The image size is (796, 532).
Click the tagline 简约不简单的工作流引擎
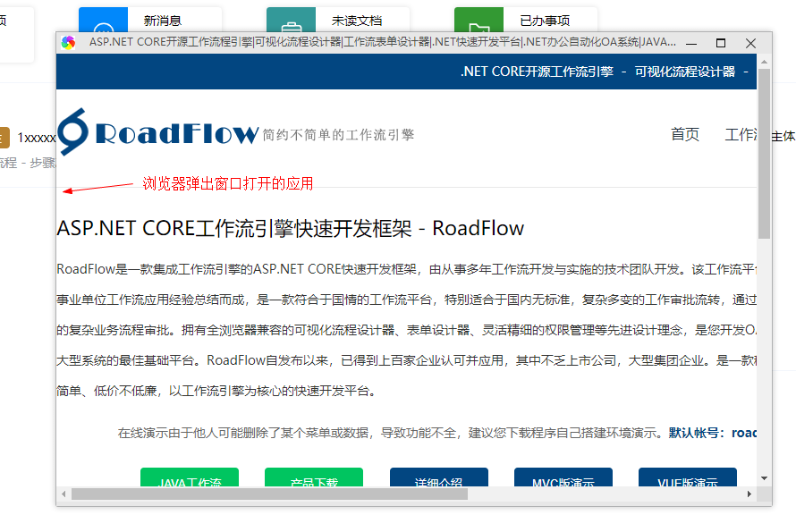(339, 134)
